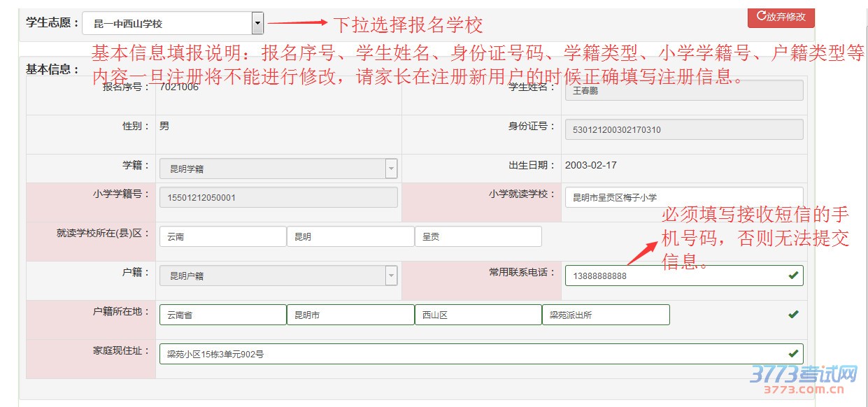Select the 学生姓名 field containing 王春鹏
This screenshot has width=868, height=407.
pos(683,90)
